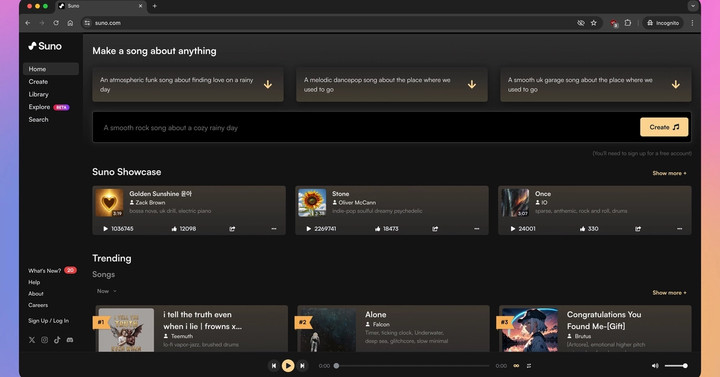Play the Golden Sunshine showcase song
Image resolution: width=720 pixels, height=377 pixels.
[x=106, y=229]
